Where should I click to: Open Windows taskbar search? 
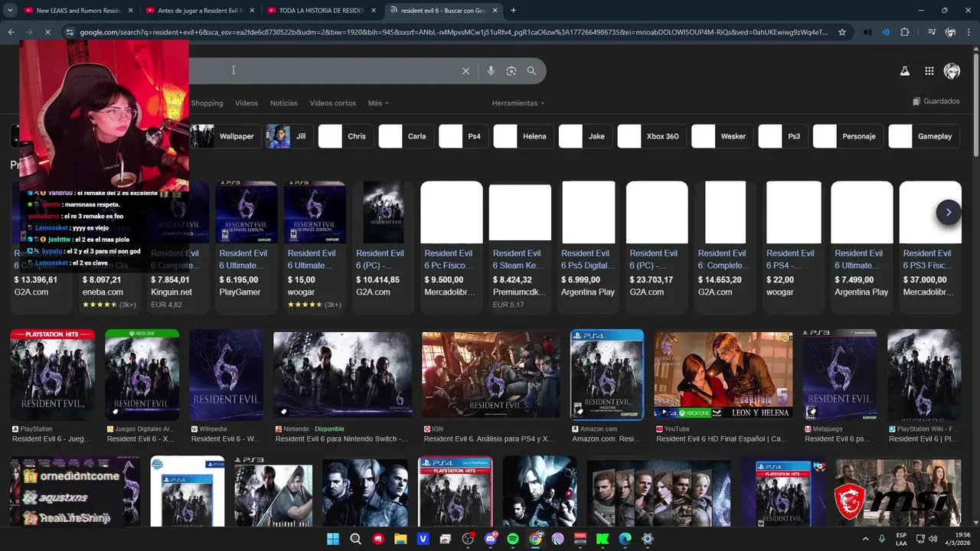tap(355, 539)
